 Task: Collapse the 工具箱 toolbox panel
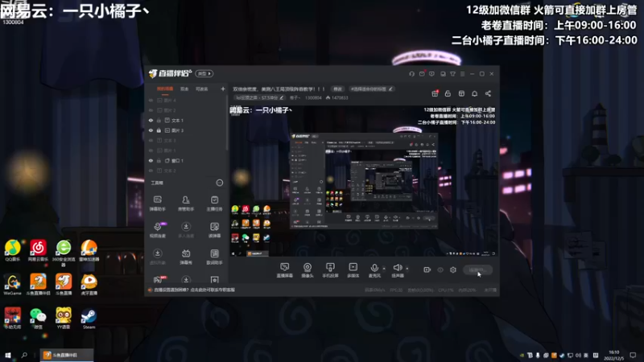pos(220,183)
